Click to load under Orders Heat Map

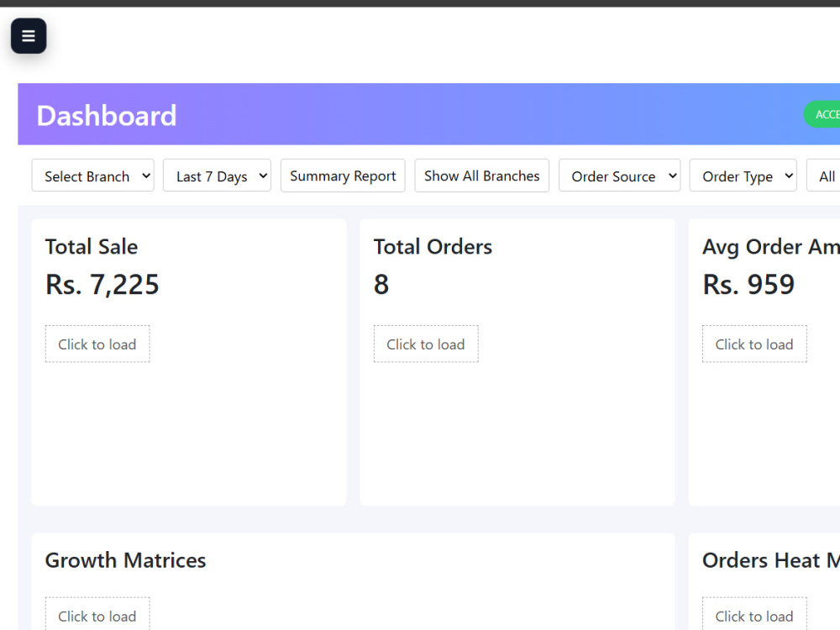754,614
